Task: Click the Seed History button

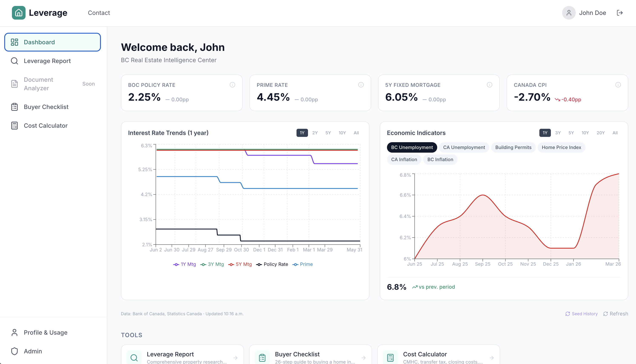Action: point(581,314)
